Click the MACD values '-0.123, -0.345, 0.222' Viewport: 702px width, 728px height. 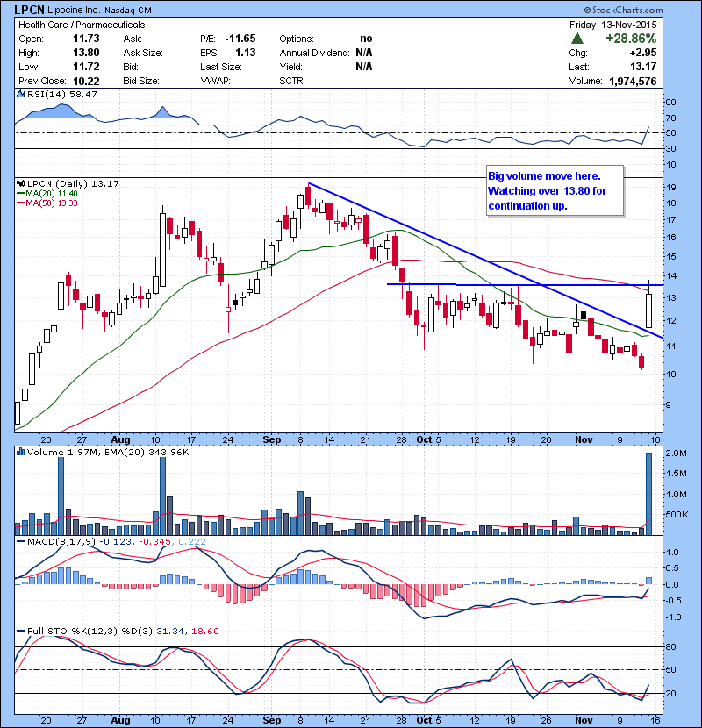point(153,541)
